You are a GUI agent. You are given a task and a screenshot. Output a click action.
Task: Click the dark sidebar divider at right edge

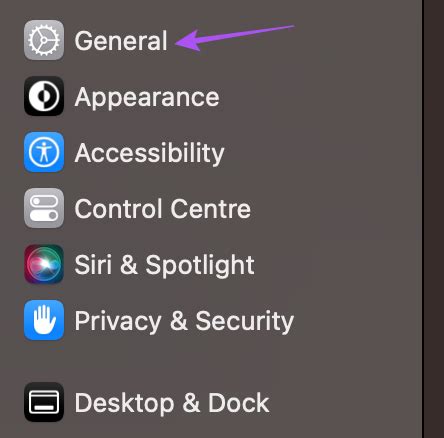pyautogui.click(x=423, y=219)
